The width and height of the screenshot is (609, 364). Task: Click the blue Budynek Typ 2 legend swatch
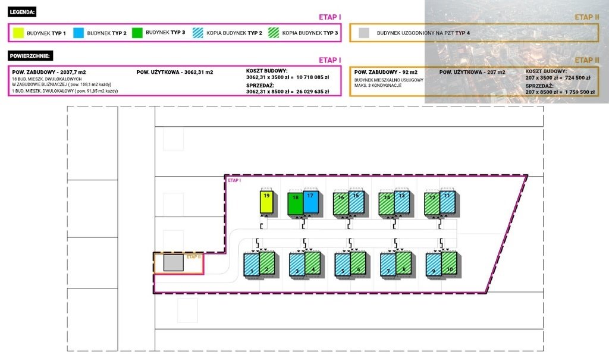79,33
